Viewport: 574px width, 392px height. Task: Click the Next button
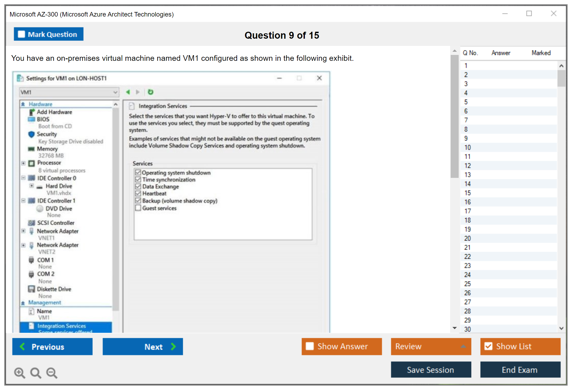pyautogui.click(x=143, y=346)
